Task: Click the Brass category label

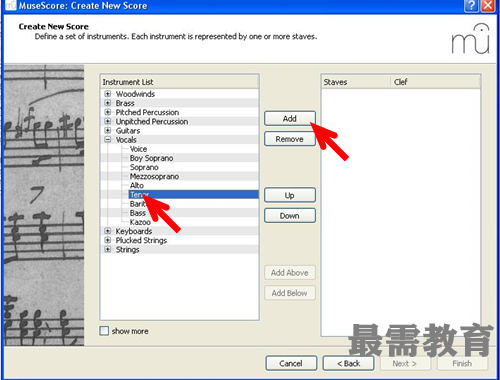Action: coord(125,103)
